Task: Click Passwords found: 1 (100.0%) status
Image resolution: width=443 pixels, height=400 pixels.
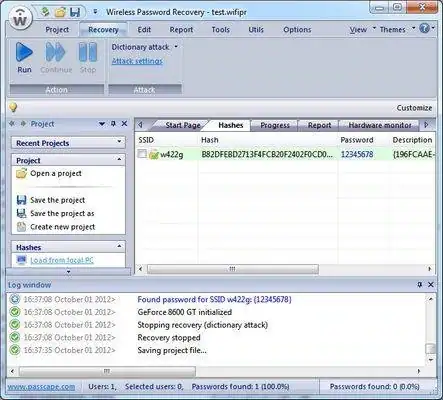Action: coord(240,387)
